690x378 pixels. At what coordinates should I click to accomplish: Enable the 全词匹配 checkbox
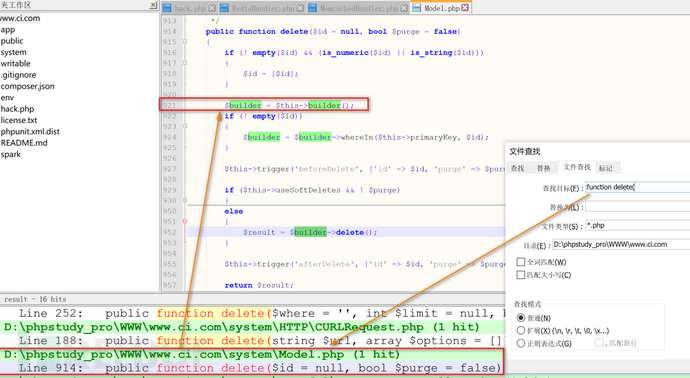(521, 262)
